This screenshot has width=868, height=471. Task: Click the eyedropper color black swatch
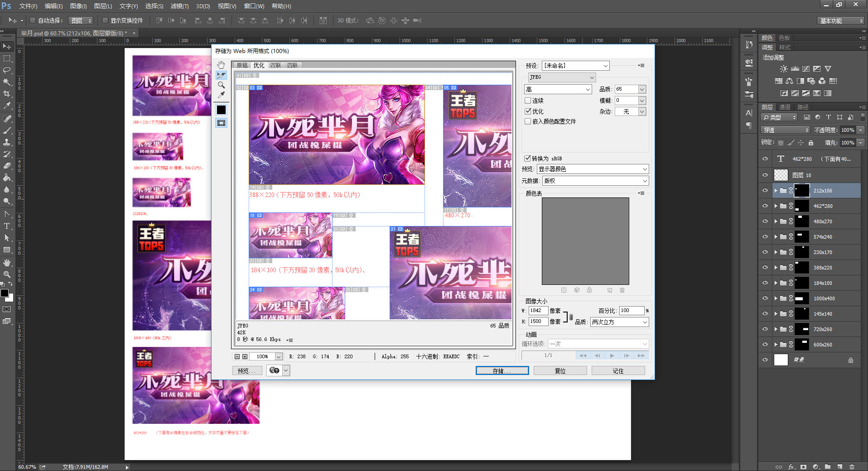(221, 110)
